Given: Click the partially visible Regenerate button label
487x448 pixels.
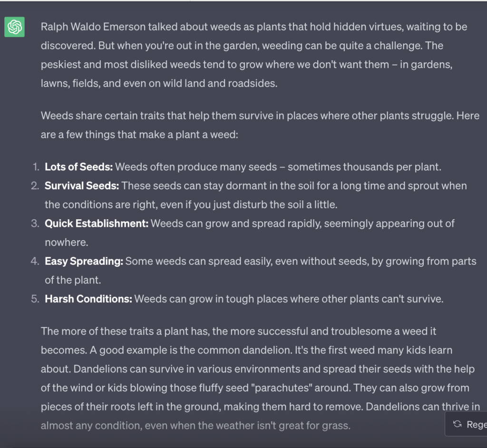Looking at the screenshot, I should tap(477, 424).
